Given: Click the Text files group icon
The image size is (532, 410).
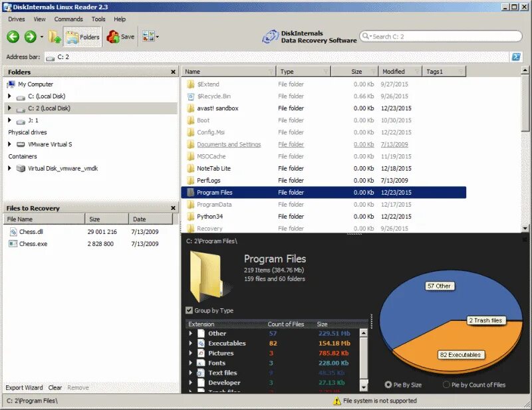Looking at the screenshot, I should pos(201,373).
